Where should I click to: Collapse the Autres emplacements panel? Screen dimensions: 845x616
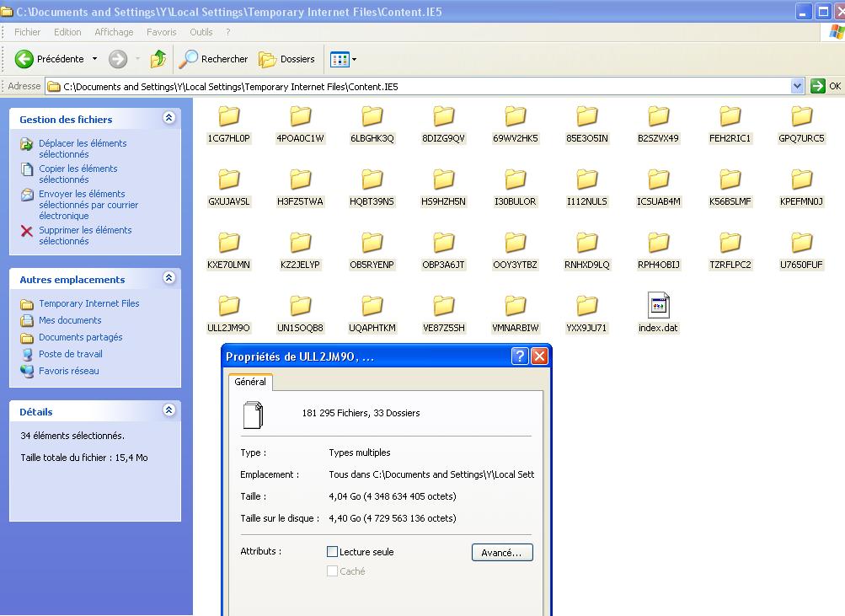[168, 279]
